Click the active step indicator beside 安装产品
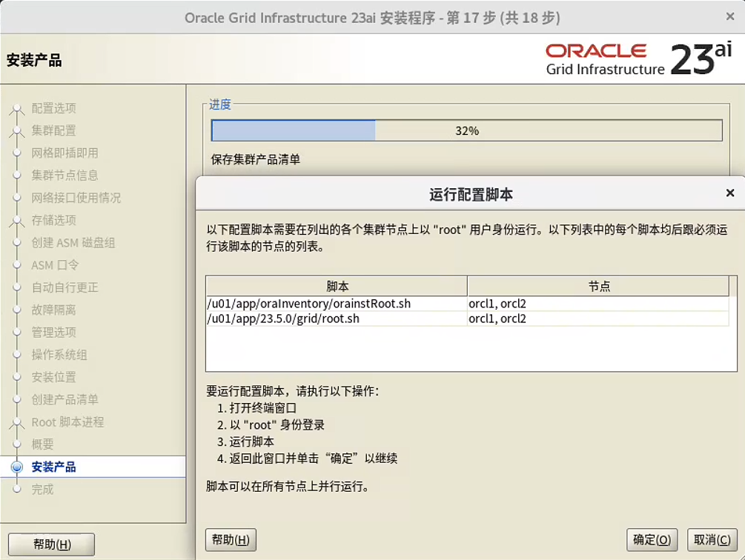745x560 pixels. (17, 467)
